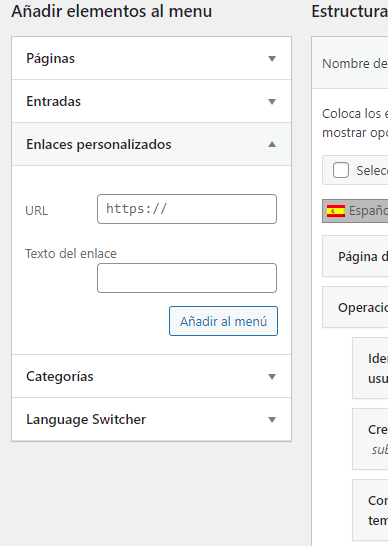
Task: Collapse Enlaces personalizados with the up arrow
Action: pyautogui.click(x=272, y=145)
